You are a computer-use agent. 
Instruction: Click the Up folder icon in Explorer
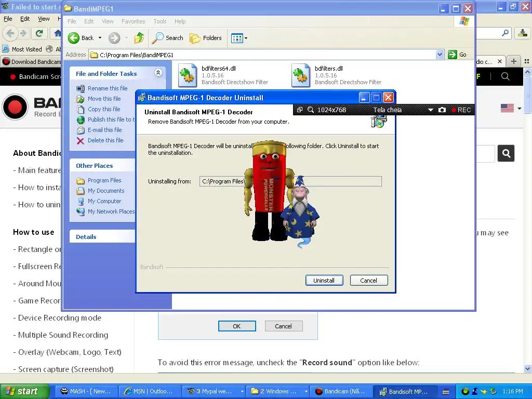[139, 38]
